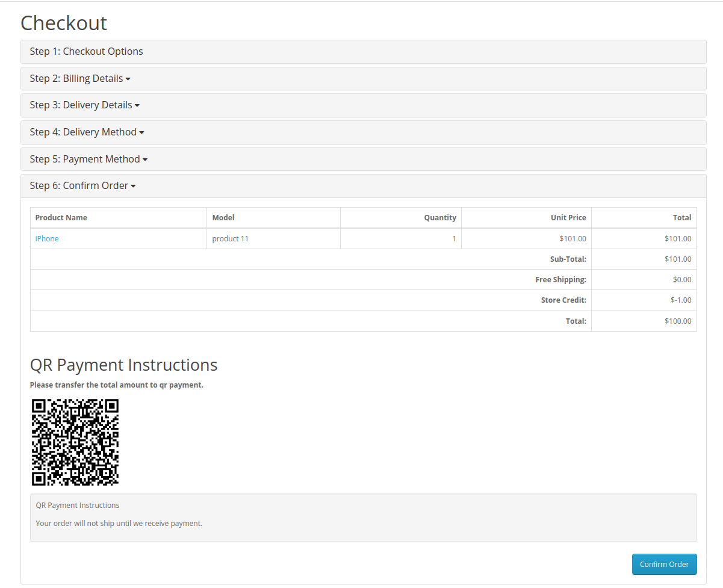Click the Quantity column header
Viewport: 723px width, 588px height.
click(x=439, y=218)
